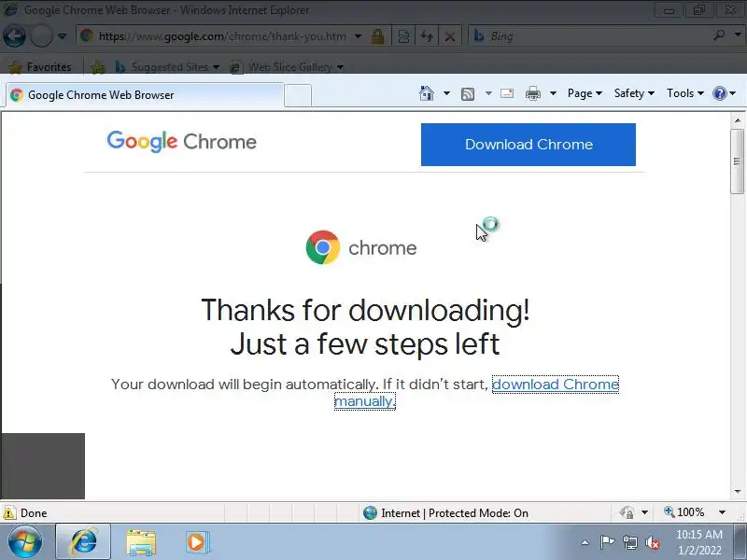This screenshot has width=747, height=560.
Task: Click the Add to Favorites Bar icon
Action: (98, 67)
